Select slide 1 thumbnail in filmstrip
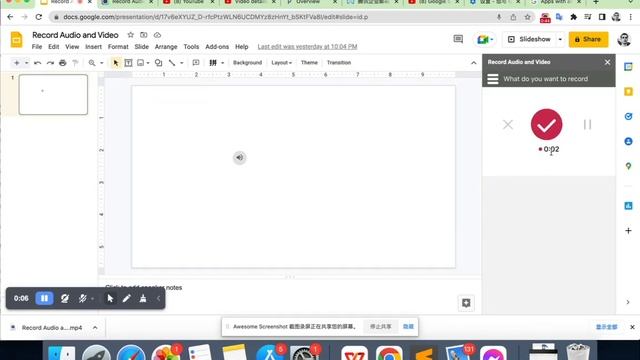The image size is (640, 360). 53,94
